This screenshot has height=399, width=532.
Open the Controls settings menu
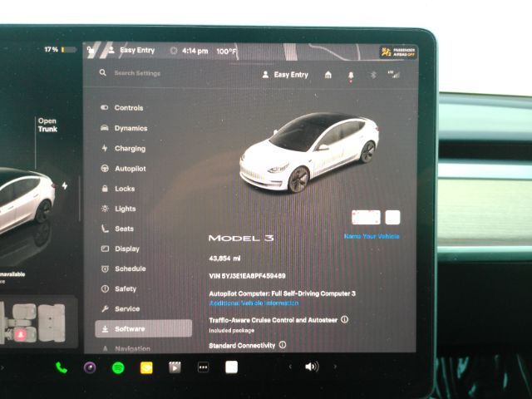[x=122, y=108]
